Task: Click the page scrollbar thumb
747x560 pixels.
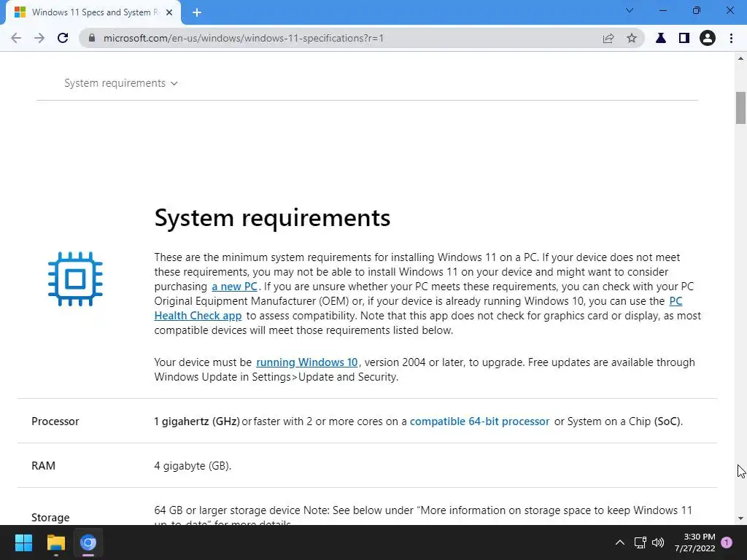Action: 740,108
